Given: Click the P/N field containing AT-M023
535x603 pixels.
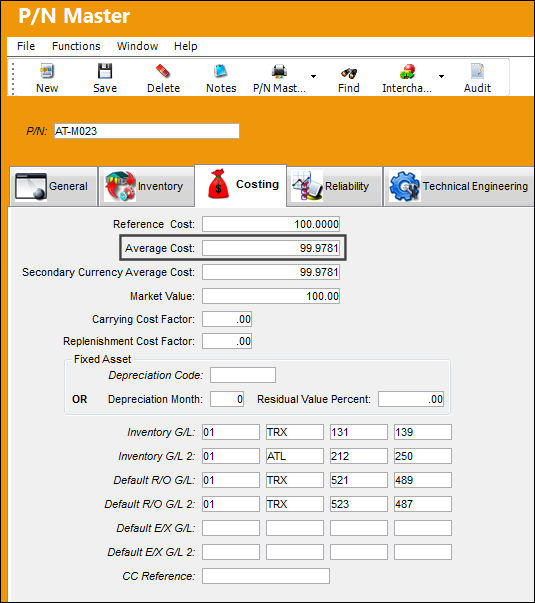Looking at the screenshot, I should (147, 131).
